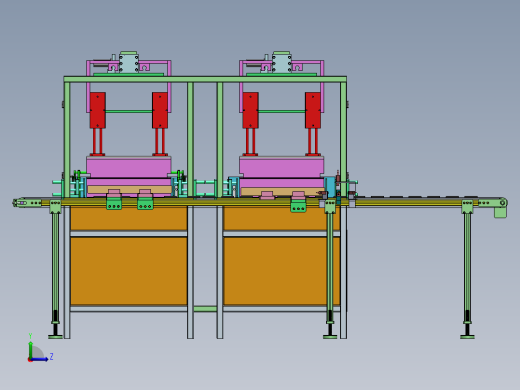
Task: Click the green motor box under right conveyor end
Action: click(x=500, y=212)
